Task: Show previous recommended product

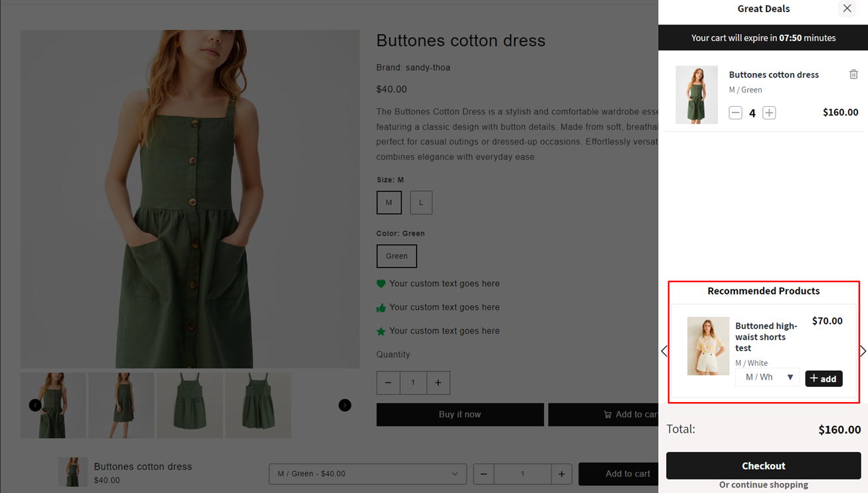Action: 664,351
